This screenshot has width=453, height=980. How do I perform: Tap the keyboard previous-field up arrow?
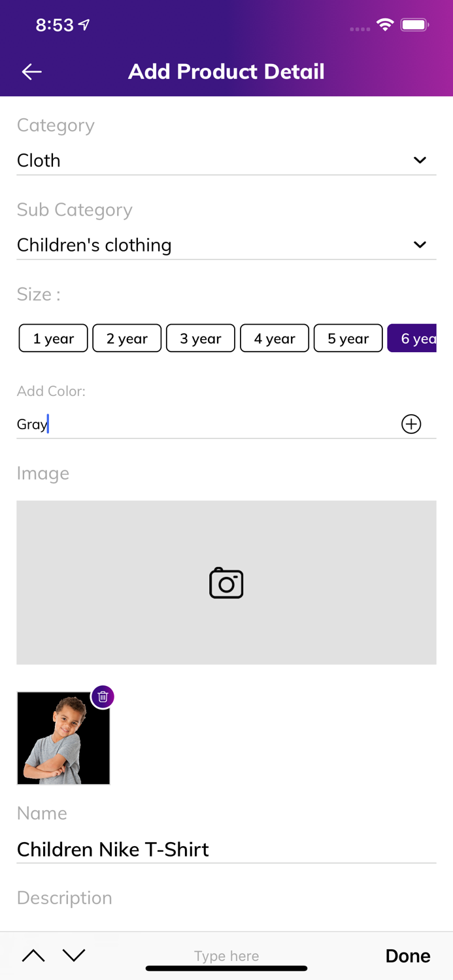click(33, 956)
